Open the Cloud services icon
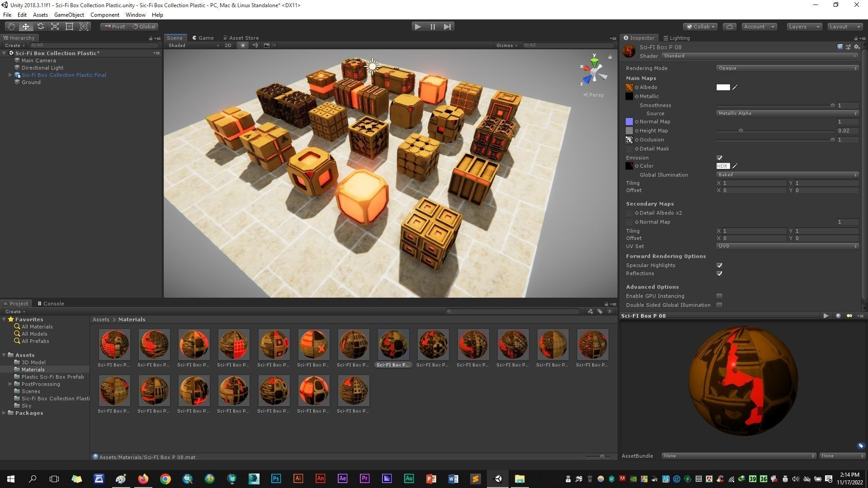 point(729,27)
